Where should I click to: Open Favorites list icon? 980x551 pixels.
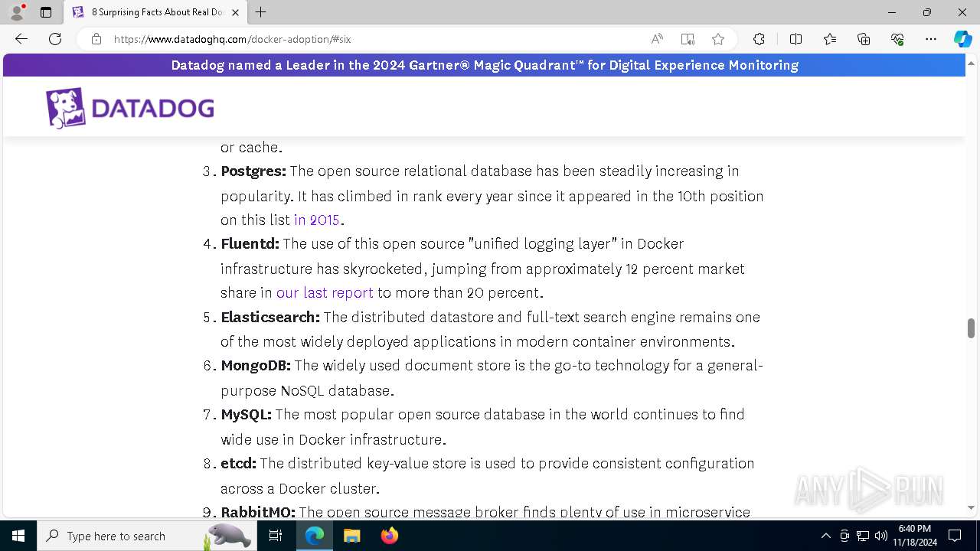pos(830,39)
